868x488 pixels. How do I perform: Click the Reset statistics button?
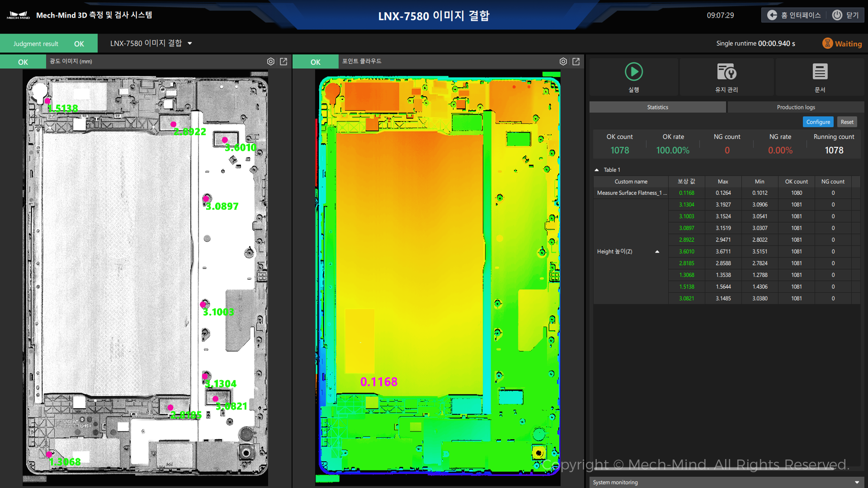(x=847, y=122)
